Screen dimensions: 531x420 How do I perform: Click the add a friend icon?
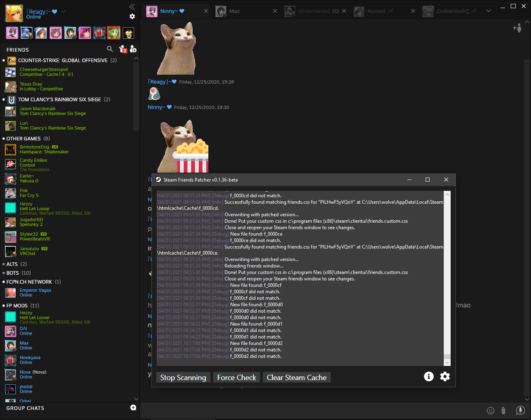tap(133, 49)
